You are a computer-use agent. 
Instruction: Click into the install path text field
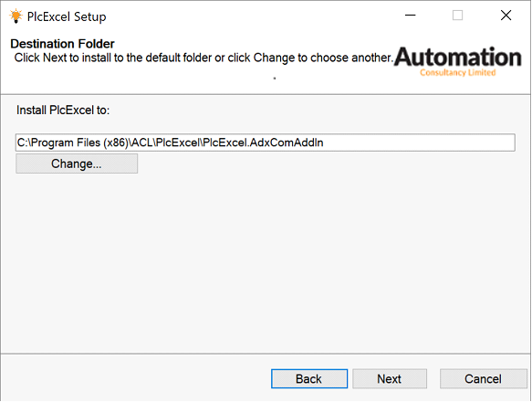(266, 143)
